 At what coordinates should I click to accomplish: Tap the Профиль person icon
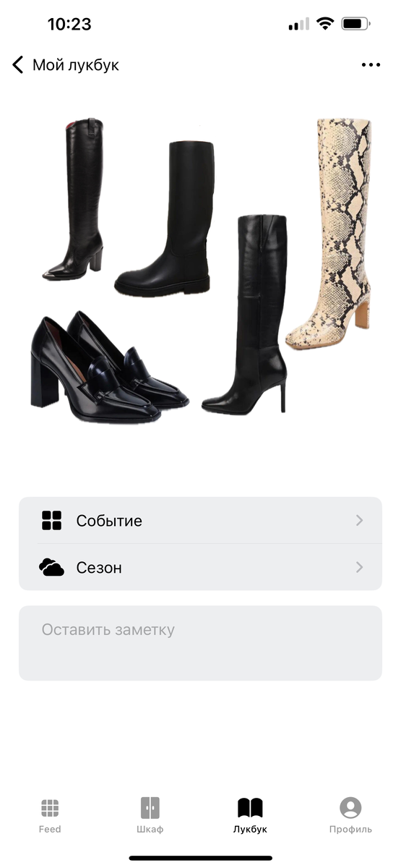(350, 808)
